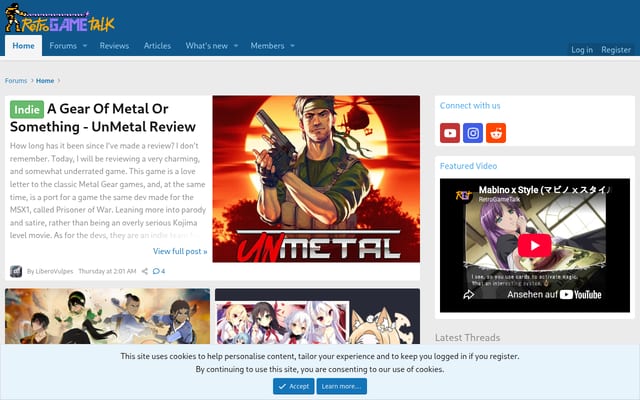This screenshot has width=640, height=400.
Task: Accept the cookie notice
Action: pos(294,386)
